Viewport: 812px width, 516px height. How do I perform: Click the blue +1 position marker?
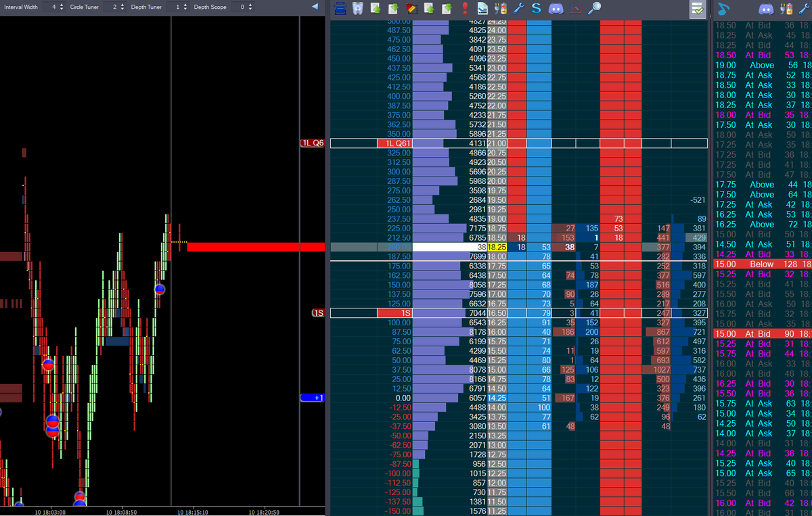click(313, 398)
